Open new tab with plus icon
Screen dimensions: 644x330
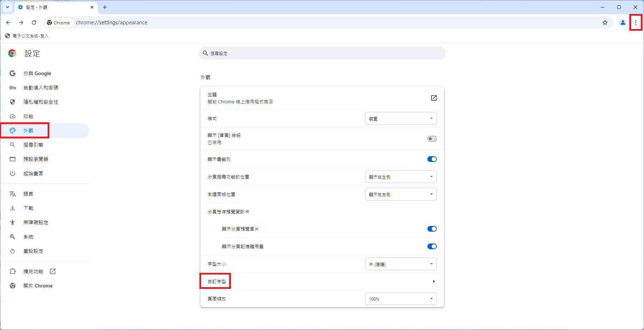pos(105,7)
